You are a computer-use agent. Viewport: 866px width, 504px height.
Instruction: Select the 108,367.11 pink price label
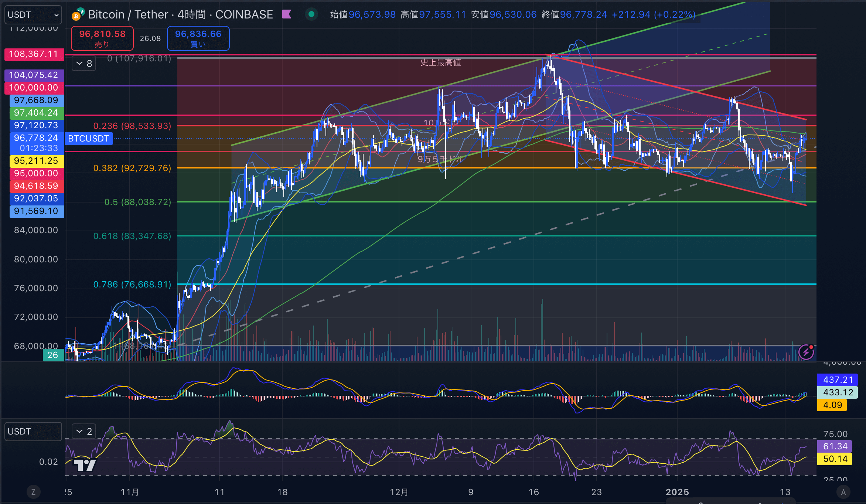[x=34, y=54]
